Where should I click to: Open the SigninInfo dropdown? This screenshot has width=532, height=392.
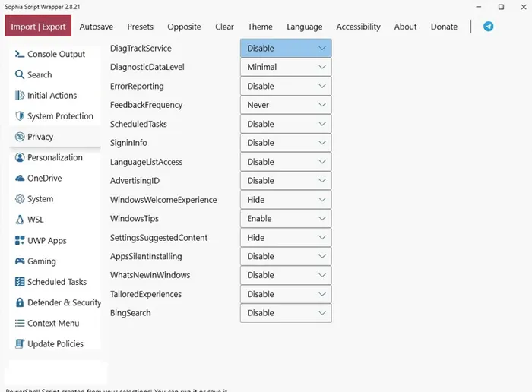286,143
